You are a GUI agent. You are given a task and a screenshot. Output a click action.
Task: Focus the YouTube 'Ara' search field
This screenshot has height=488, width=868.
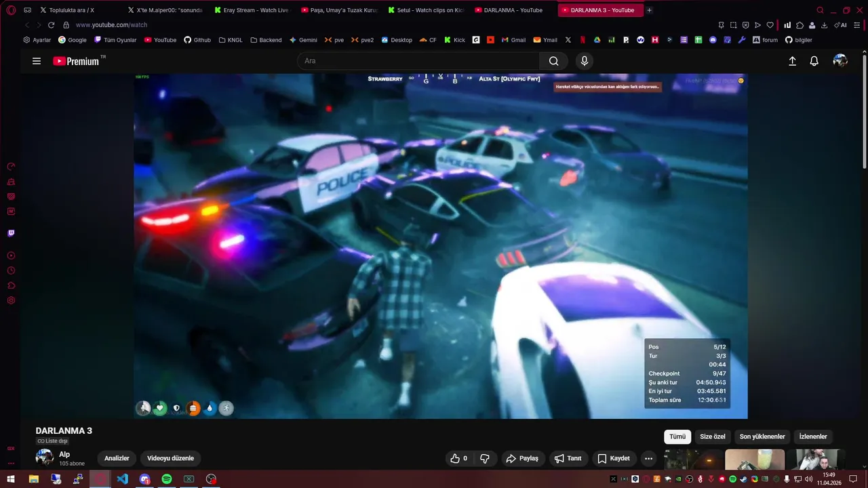(x=418, y=61)
